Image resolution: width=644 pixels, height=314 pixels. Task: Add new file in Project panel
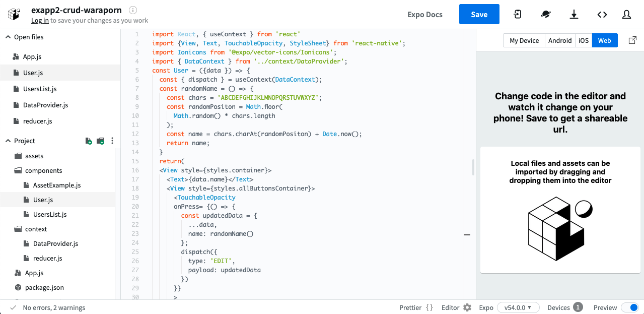point(89,141)
